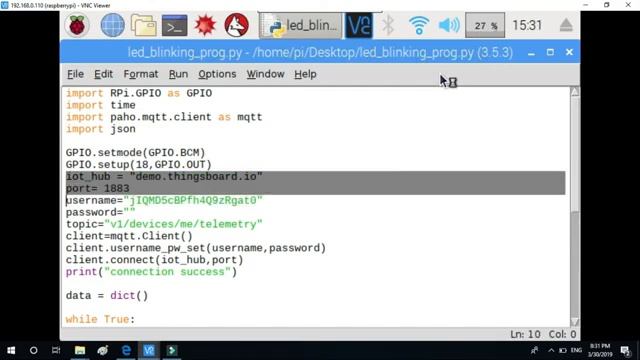The image size is (640, 360).
Task: Restore down the VNC Viewer window
Action: coord(607,5)
